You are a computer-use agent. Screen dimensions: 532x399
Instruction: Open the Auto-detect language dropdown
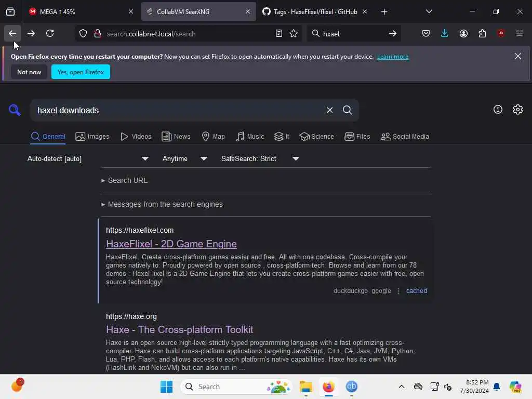(x=88, y=158)
